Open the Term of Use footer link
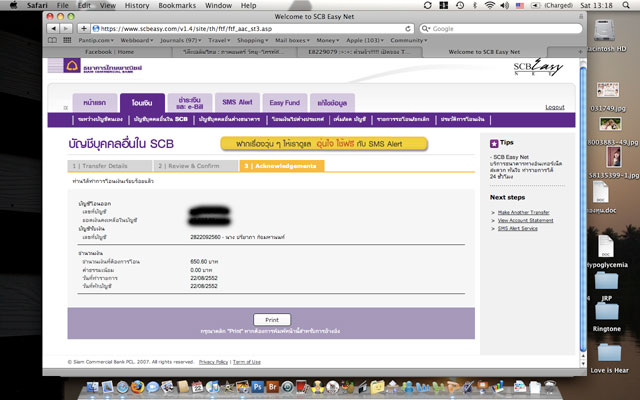This screenshot has width=640, height=400. tap(247, 362)
